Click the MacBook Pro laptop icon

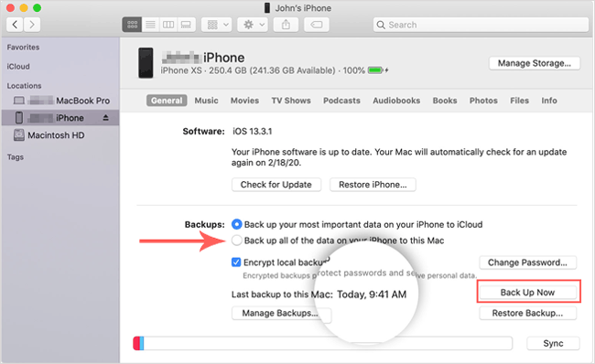coord(19,101)
